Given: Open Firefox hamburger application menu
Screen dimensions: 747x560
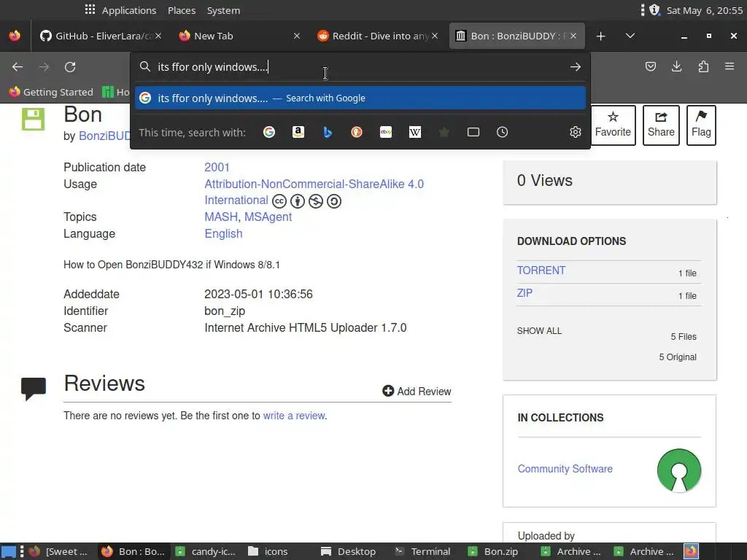Looking at the screenshot, I should pyautogui.click(x=729, y=66).
